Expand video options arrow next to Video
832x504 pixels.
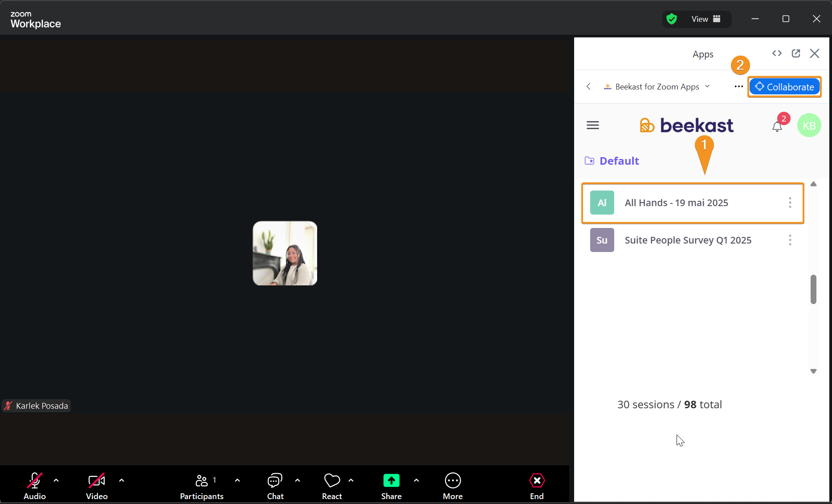coord(122,480)
